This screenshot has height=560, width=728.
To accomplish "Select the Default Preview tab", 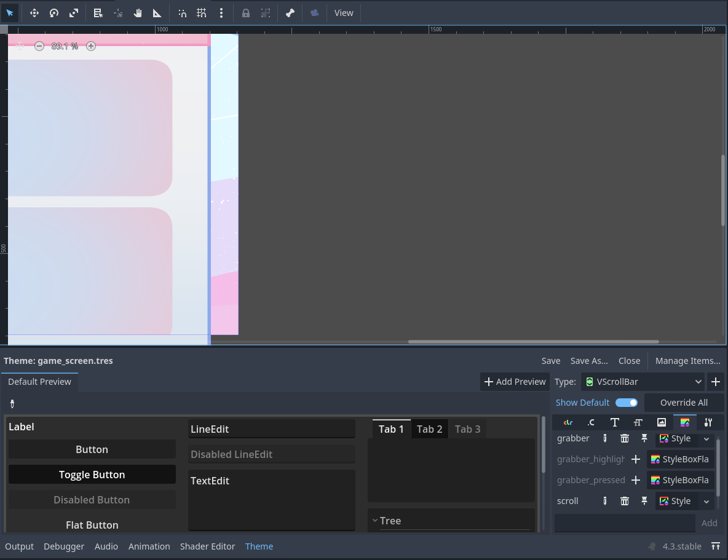I will coord(39,382).
